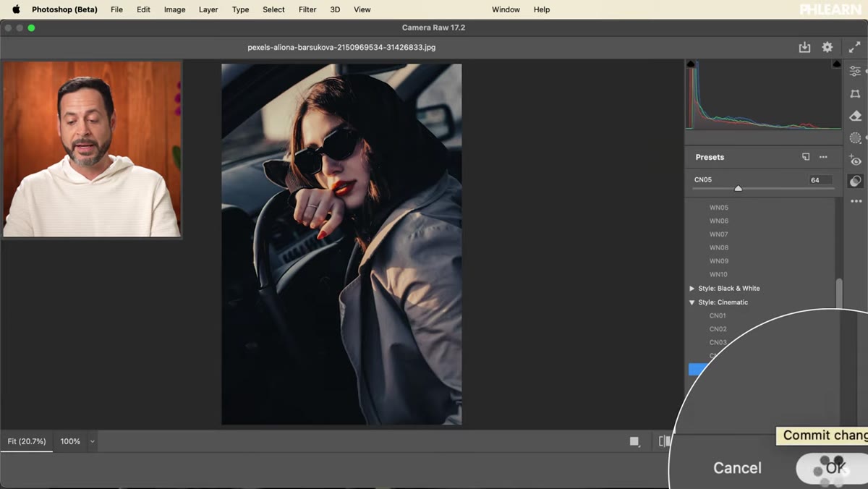Click the preset amount field showing 64
868x489 pixels.
coord(820,180)
